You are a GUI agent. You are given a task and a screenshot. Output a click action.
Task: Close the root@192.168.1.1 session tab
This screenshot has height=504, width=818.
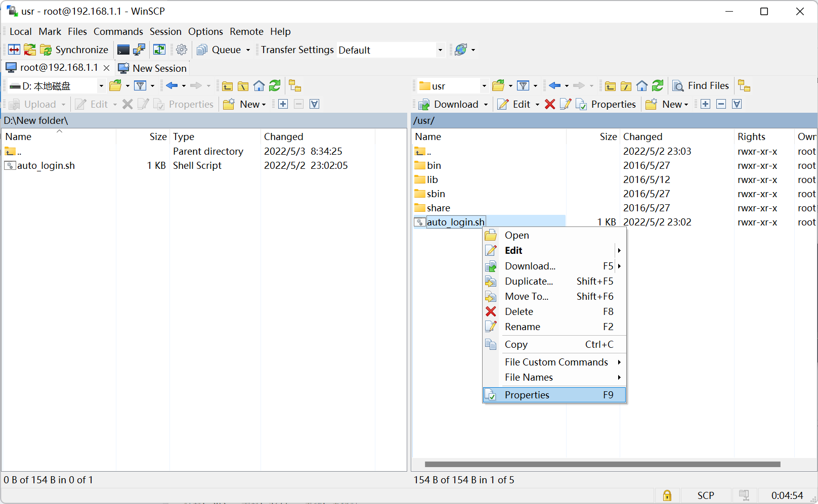[106, 68]
